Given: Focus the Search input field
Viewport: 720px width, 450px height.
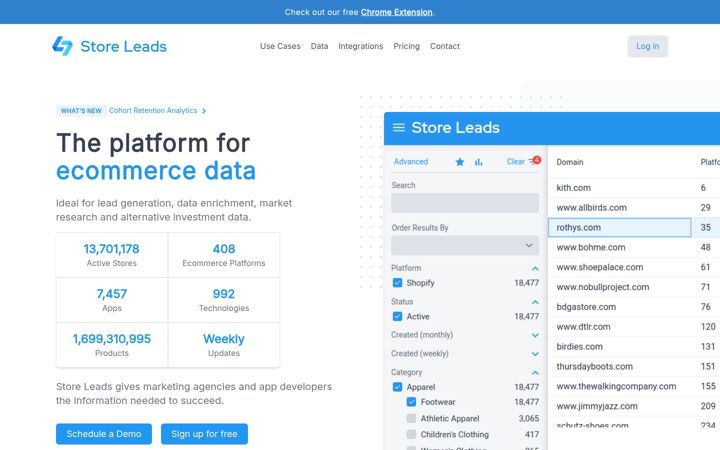Looking at the screenshot, I should tap(465, 203).
